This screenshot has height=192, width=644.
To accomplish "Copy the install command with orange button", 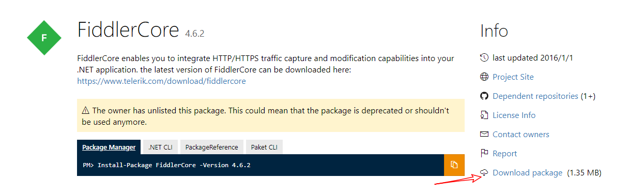I will click(x=454, y=165).
